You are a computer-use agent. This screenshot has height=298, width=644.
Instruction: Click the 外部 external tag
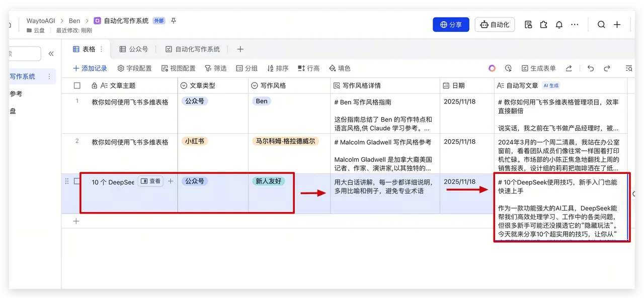click(x=159, y=21)
